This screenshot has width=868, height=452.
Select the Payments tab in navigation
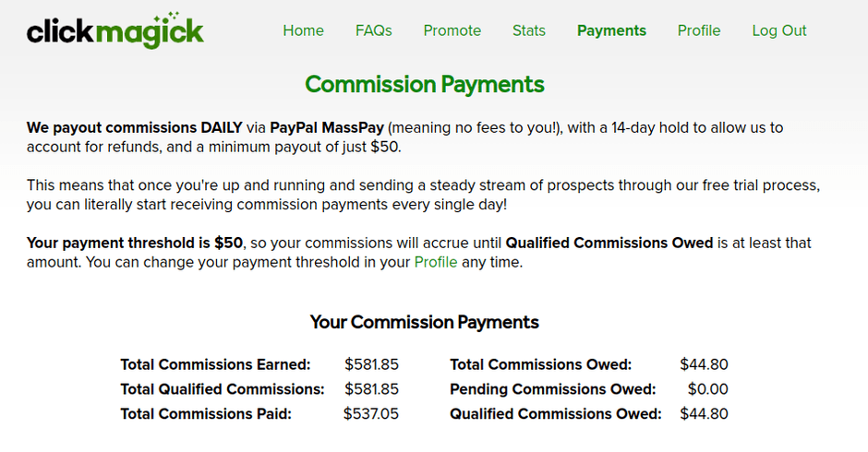coord(611,30)
